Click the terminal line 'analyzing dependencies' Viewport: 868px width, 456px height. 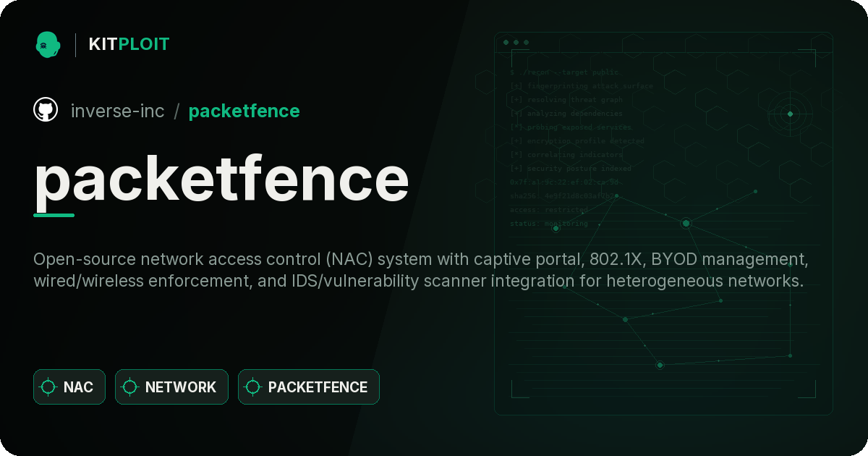coord(566,114)
